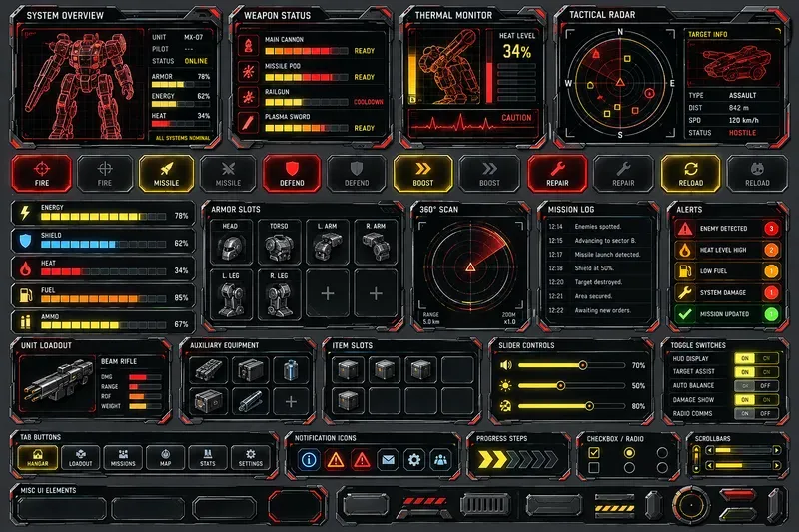
Task: Open the Mission Updated alert
Action: click(x=727, y=314)
